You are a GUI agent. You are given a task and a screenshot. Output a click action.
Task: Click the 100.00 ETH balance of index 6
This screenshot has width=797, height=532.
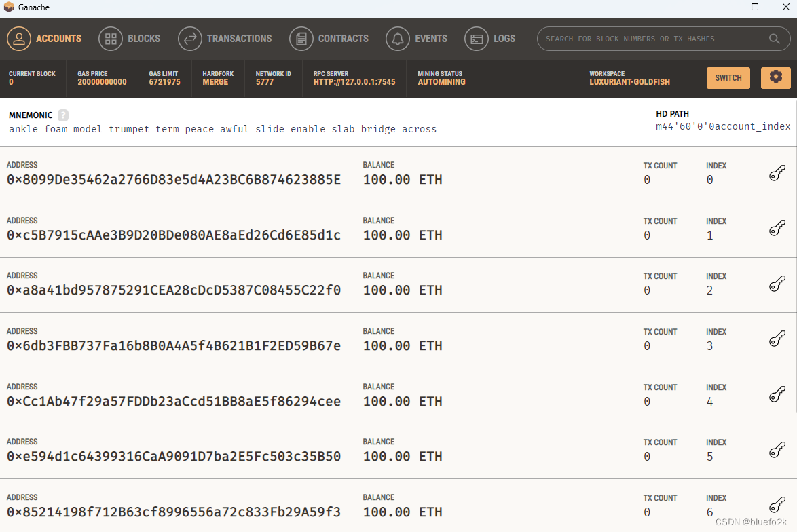click(403, 512)
